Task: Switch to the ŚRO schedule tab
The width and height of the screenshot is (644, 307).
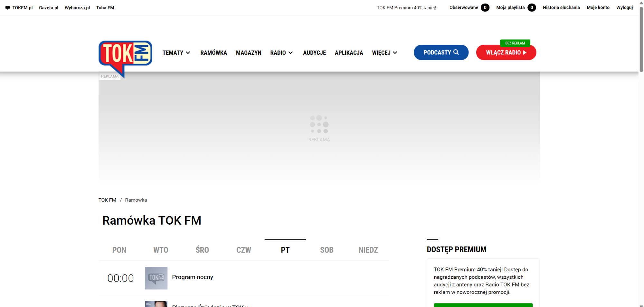Action: (x=202, y=250)
